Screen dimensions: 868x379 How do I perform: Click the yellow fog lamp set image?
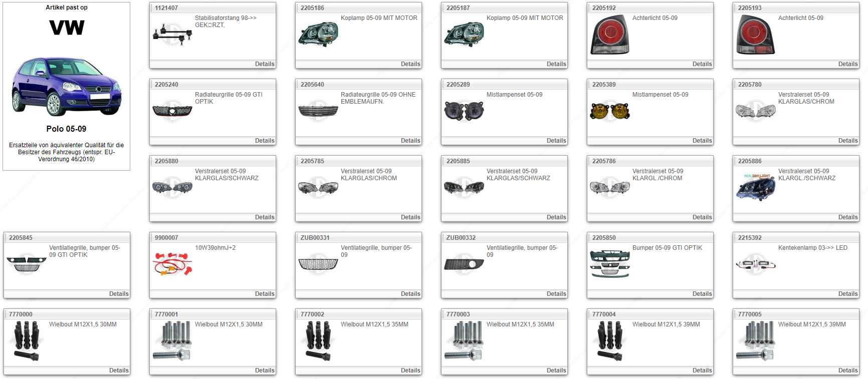pos(609,111)
